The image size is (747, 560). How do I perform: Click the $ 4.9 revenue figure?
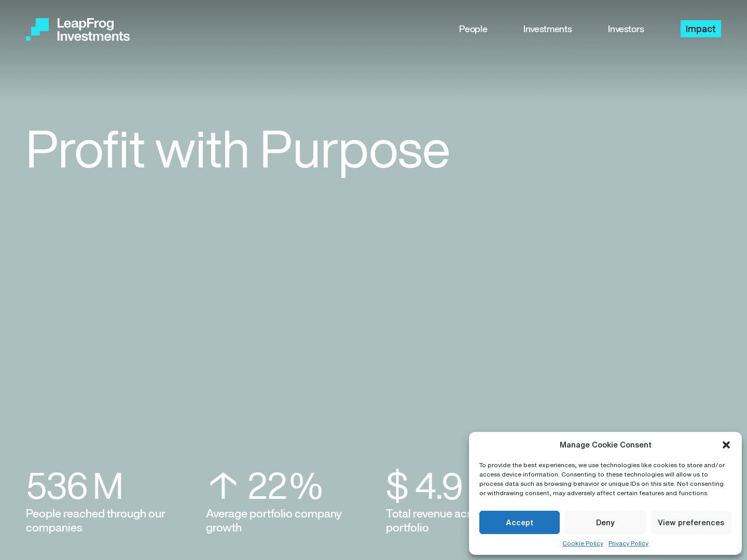pos(424,486)
